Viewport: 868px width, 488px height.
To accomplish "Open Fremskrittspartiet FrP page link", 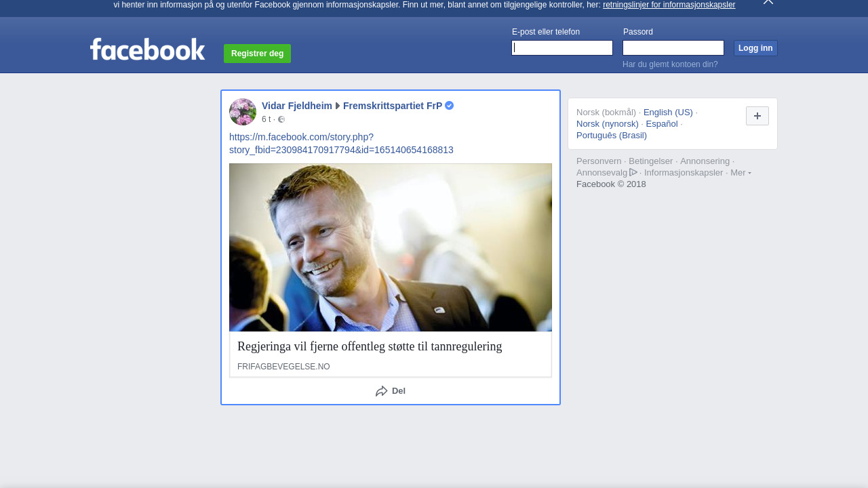I will pos(393,106).
